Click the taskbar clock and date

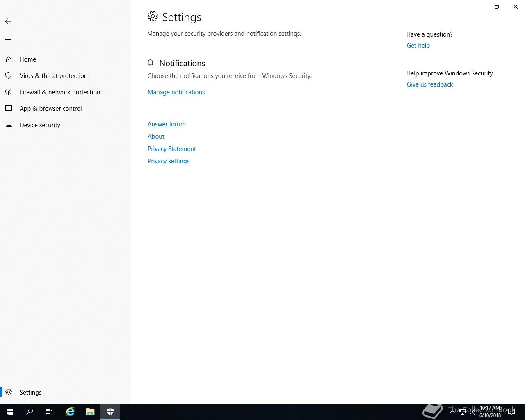pos(490,412)
